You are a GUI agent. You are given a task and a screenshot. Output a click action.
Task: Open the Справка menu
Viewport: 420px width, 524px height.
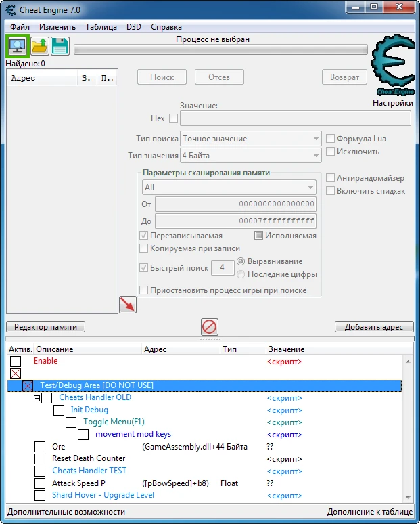tap(166, 27)
